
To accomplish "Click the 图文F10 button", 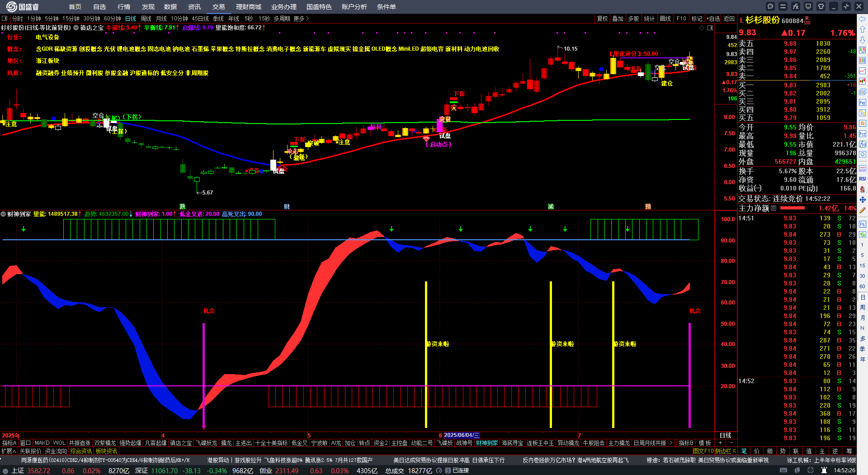I will point(703,451).
